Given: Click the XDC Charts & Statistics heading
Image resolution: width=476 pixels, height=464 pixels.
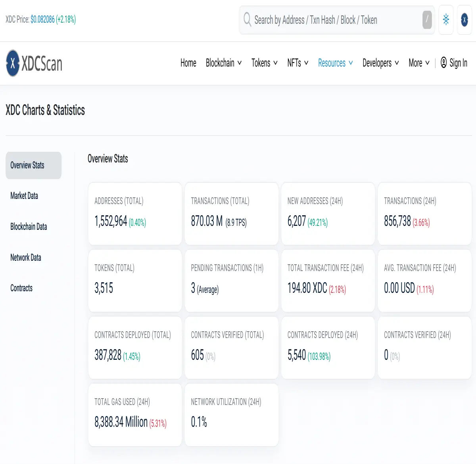Looking at the screenshot, I should point(45,110).
